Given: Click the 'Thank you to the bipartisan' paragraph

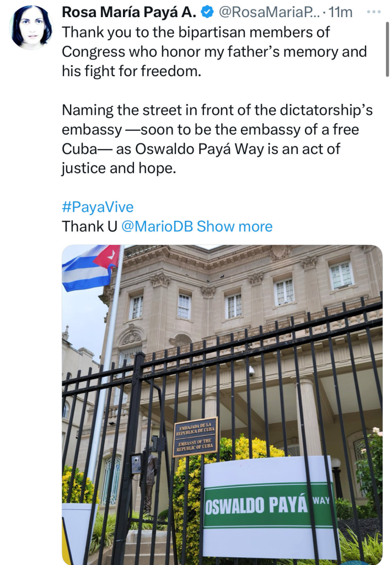Looking at the screenshot, I should pos(214,51).
